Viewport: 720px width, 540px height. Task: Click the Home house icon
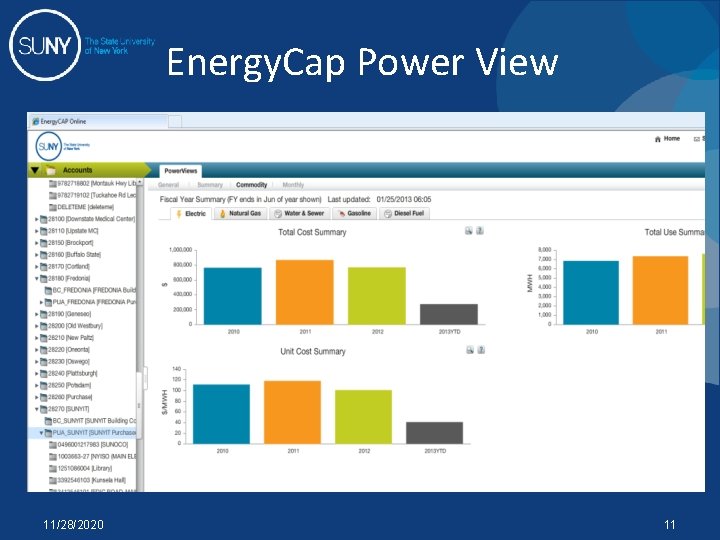pyautogui.click(x=658, y=139)
